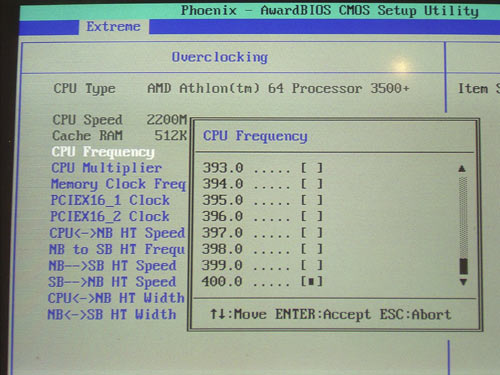Click the scroll down arrow in the popup
Image resolution: width=500 pixels, height=375 pixels.
pyautogui.click(x=463, y=282)
